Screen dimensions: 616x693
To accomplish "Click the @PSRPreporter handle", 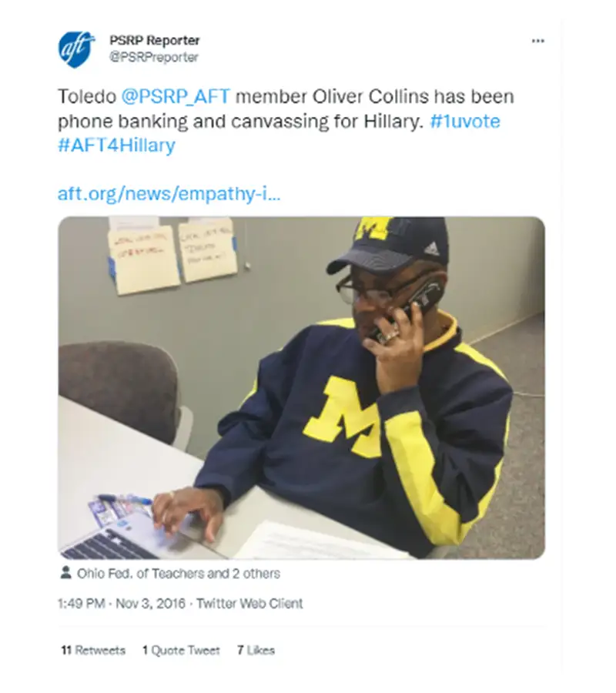I will 154,57.
